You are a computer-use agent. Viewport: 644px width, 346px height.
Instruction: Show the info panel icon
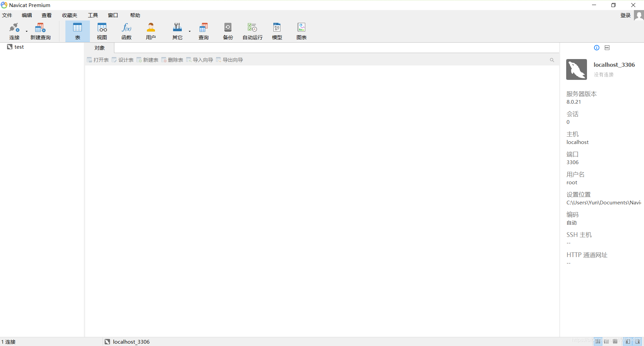point(597,48)
